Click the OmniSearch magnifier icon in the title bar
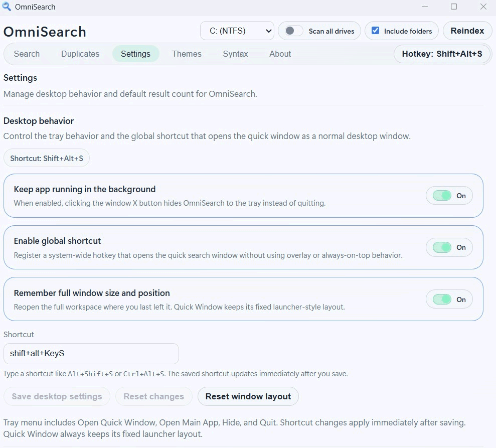 pos(7,7)
